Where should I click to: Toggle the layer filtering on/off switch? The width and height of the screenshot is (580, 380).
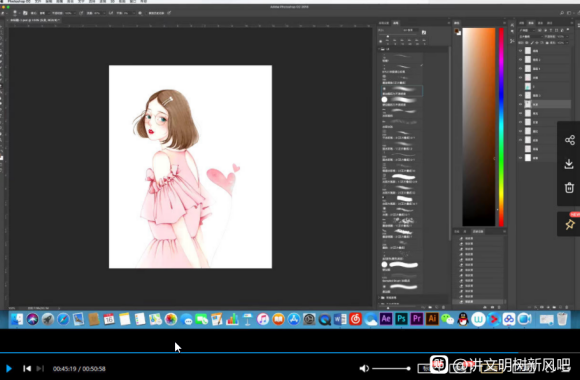click(568, 30)
